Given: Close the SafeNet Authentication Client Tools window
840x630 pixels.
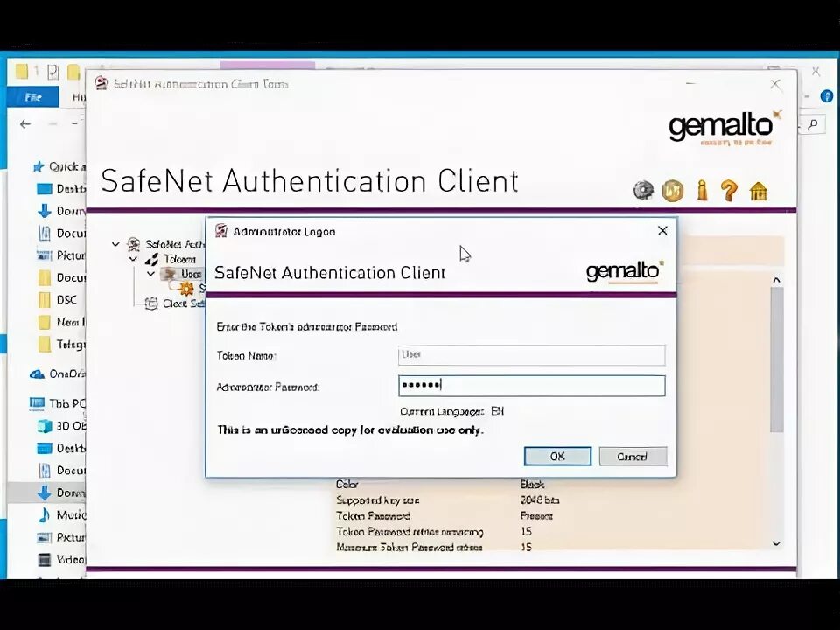Looking at the screenshot, I should point(775,84).
